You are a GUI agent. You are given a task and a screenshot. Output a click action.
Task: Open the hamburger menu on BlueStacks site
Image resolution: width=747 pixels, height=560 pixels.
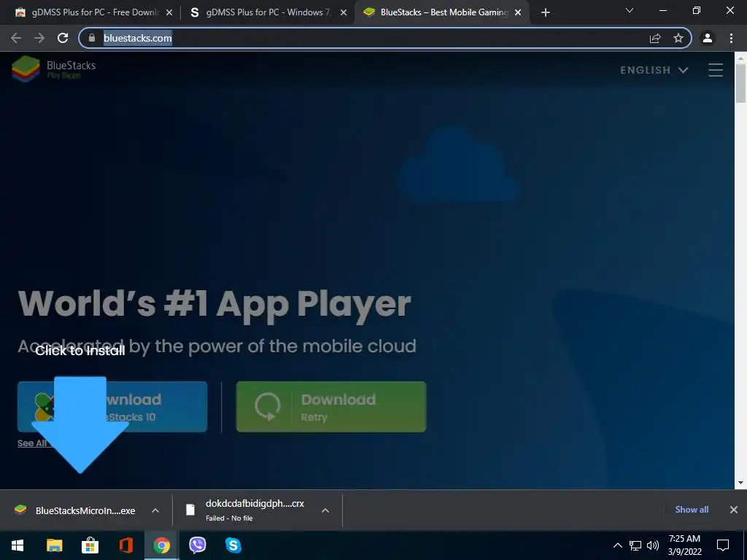click(x=716, y=70)
